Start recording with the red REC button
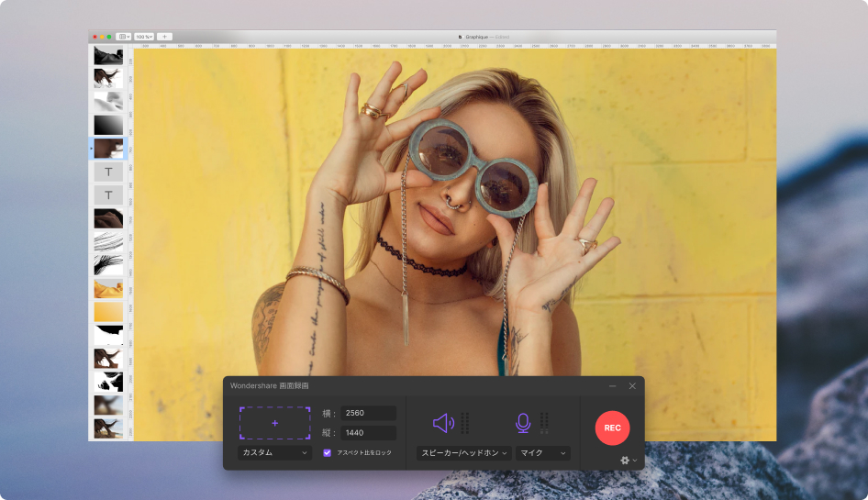Image resolution: width=868 pixels, height=500 pixels. pos(612,428)
